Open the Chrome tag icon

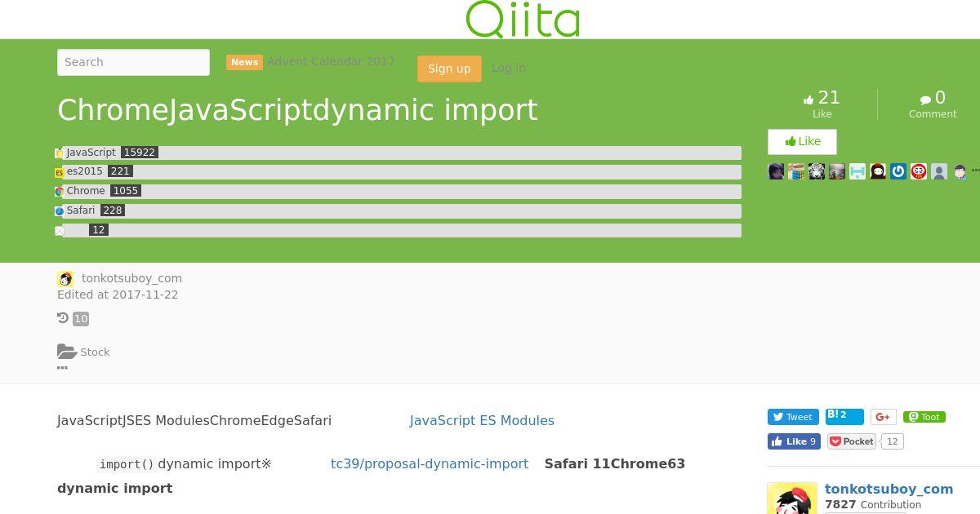pyautogui.click(x=60, y=192)
